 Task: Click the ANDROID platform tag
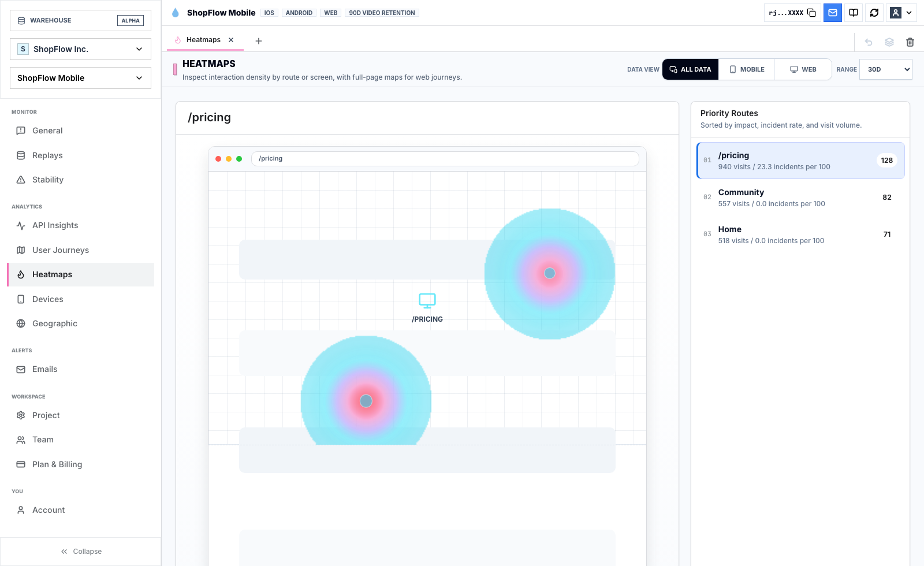[299, 13]
